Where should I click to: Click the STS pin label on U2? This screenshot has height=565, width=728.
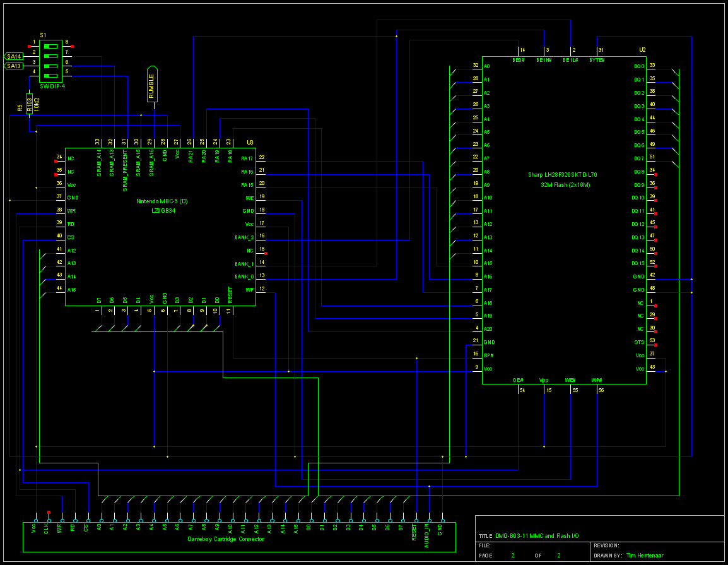(x=639, y=342)
